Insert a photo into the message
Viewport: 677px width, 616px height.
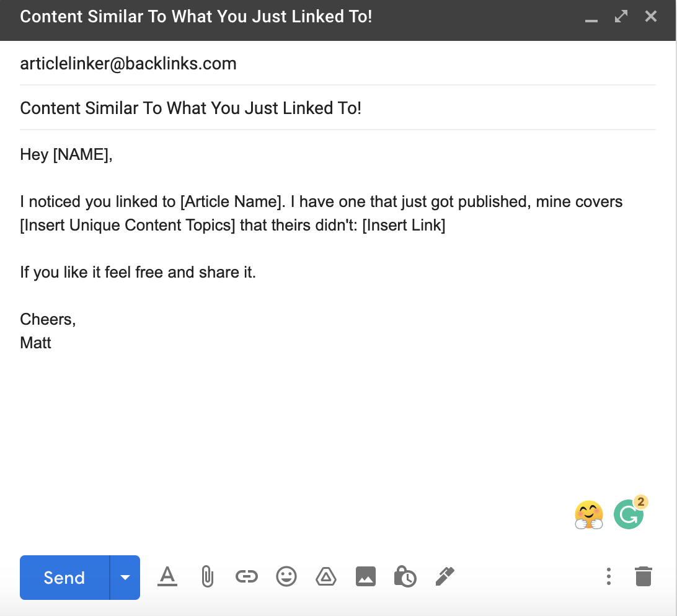point(365,576)
